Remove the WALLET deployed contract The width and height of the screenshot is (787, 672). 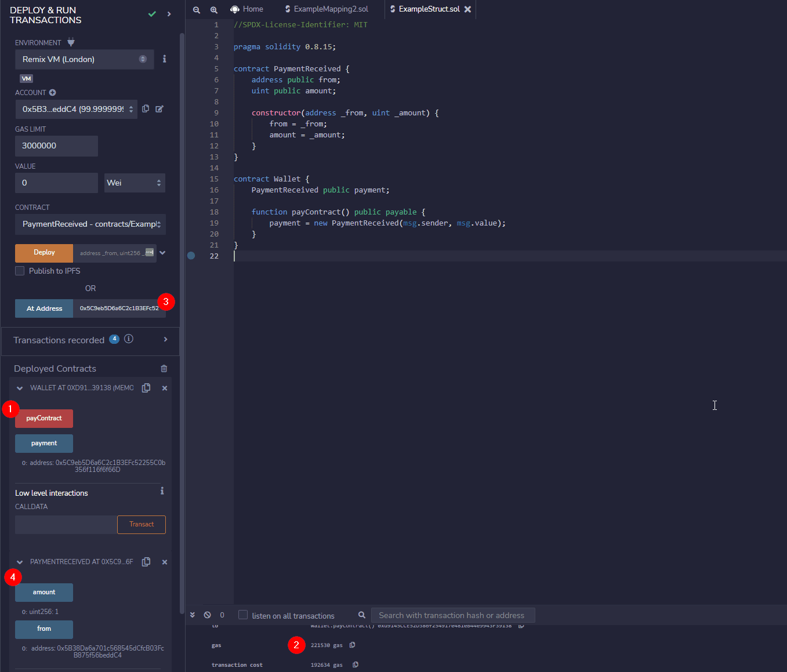(x=165, y=388)
